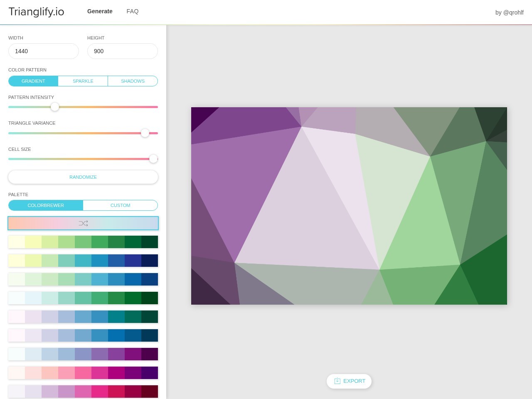Viewport: 532px width, 399px height.
Task: Export the generated pattern
Action: click(x=349, y=381)
